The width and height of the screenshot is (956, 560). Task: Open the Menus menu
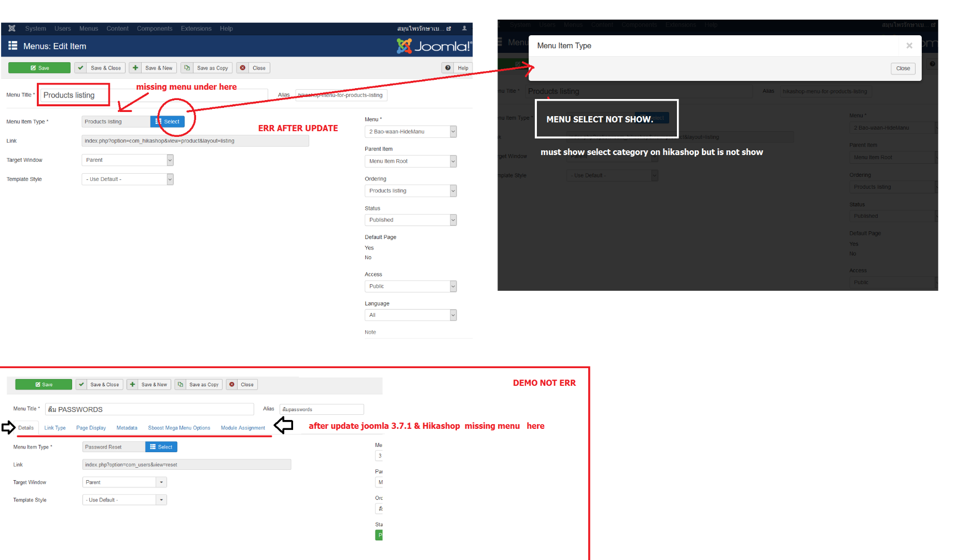point(89,29)
